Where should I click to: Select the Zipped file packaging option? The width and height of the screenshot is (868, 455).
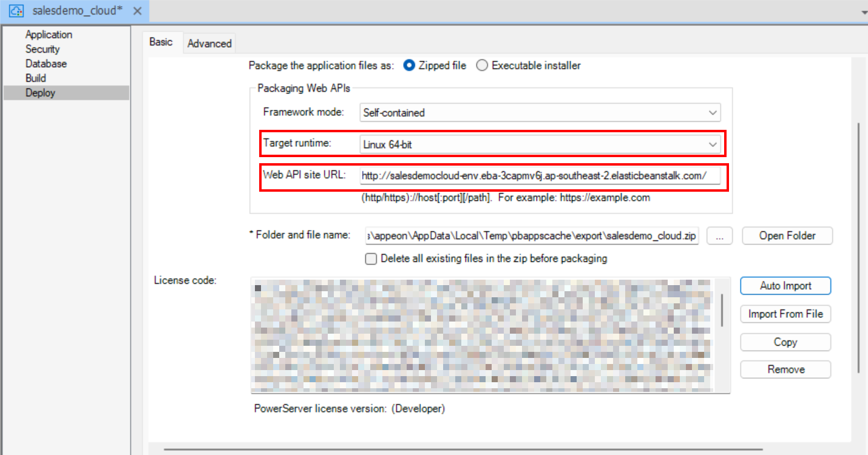[409, 66]
